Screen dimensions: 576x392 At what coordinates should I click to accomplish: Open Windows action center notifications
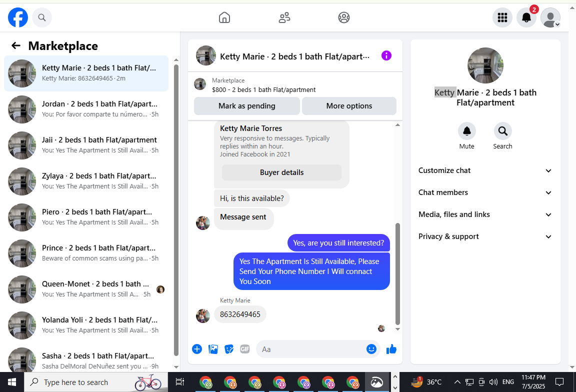point(559,382)
